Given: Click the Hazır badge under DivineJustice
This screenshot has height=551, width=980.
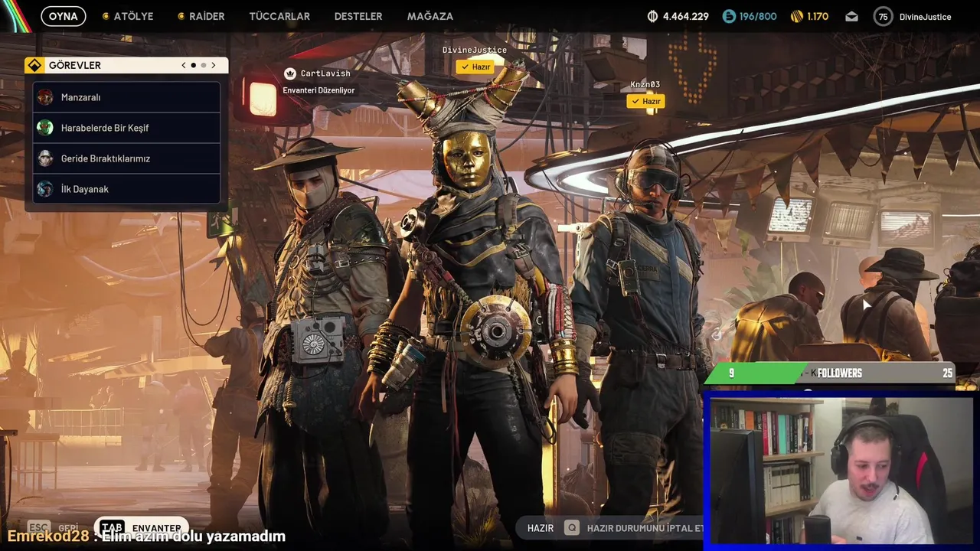Looking at the screenshot, I should pos(475,67).
